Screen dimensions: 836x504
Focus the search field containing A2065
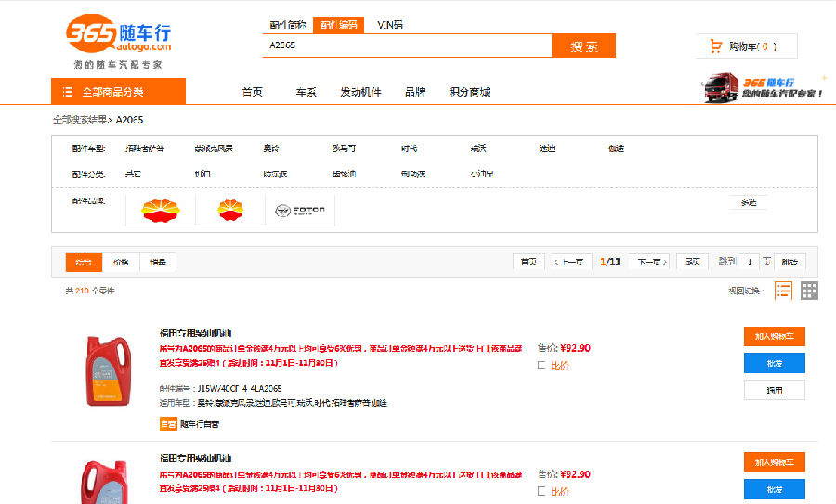[408, 45]
